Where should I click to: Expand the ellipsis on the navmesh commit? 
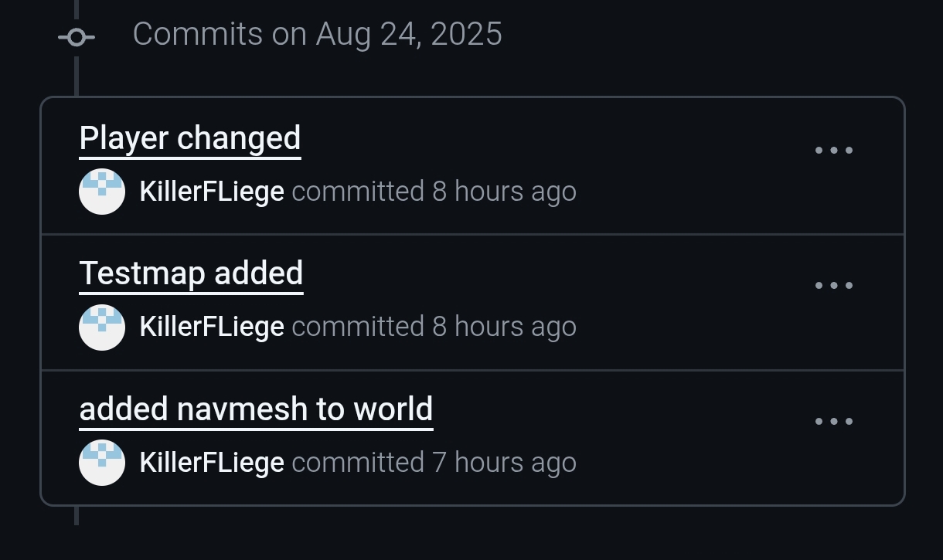click(x=834, y=421)
